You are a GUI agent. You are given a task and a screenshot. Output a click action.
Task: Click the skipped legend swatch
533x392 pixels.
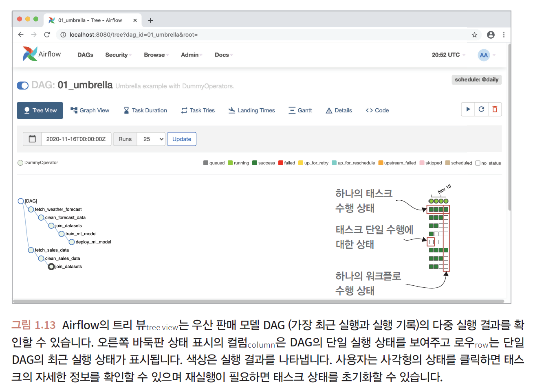tap(422, 163)
